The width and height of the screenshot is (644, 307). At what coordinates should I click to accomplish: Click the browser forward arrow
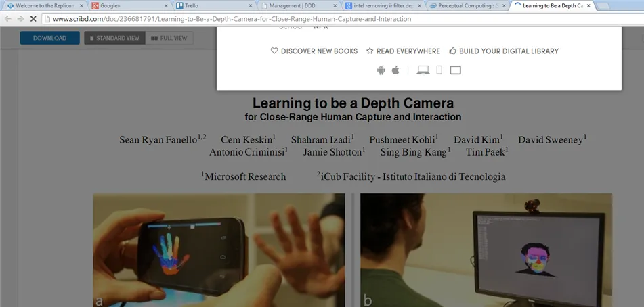(x=20, y=19)
